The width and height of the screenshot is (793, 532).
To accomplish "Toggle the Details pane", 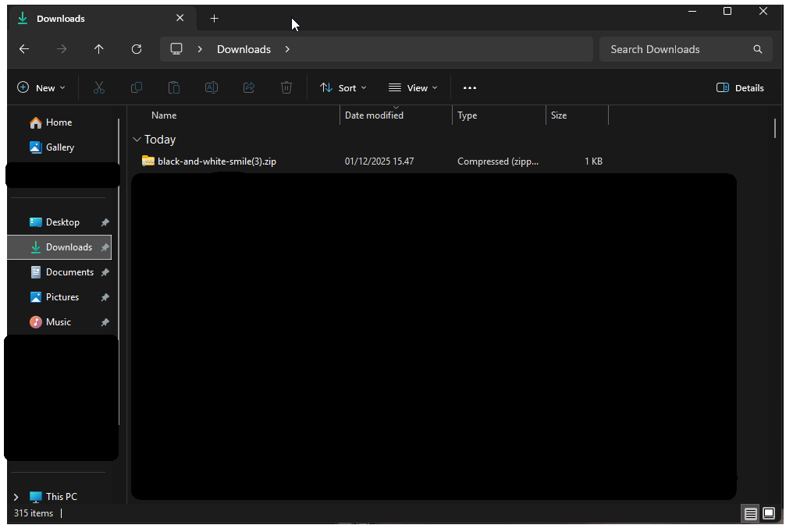I will tap(740, 88).
